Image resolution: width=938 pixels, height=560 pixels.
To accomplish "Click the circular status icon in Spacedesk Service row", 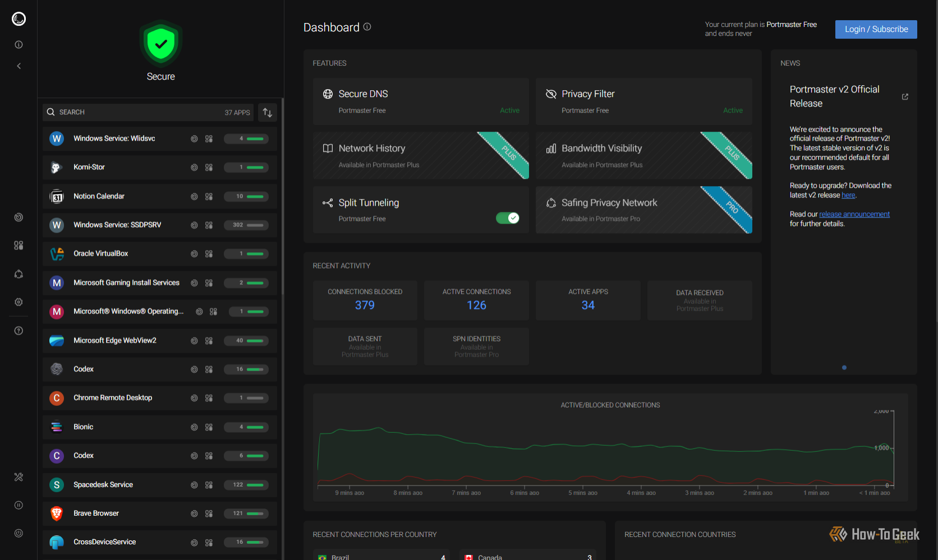I will (194, 485).
